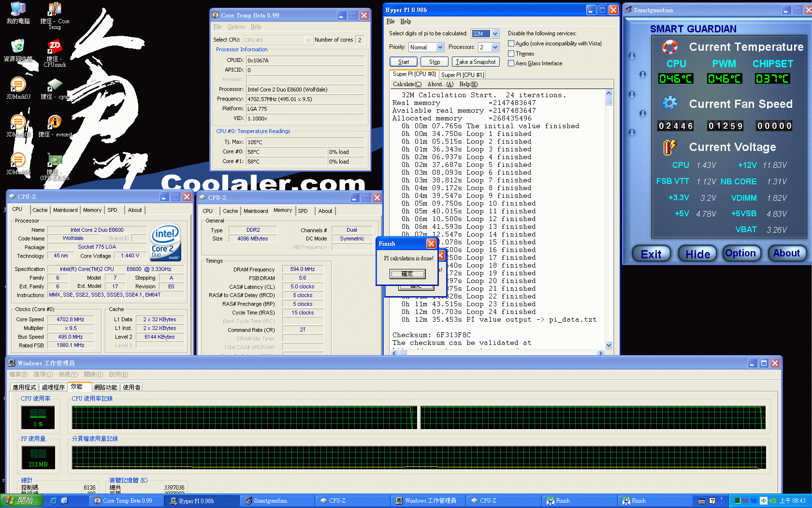Viewport: 812px width, 508px height.
Task: Open the everest shortcut icon
Action: coord(55,126)
